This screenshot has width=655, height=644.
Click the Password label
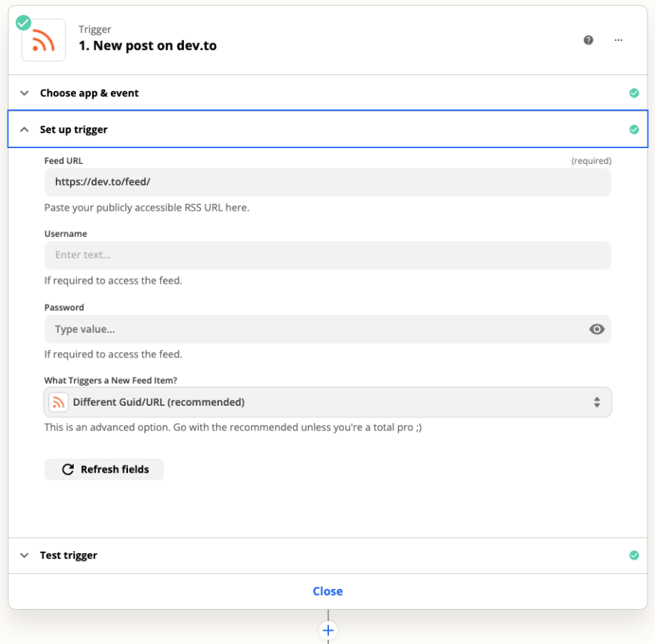pyautogui.click(x=64, y=307)
